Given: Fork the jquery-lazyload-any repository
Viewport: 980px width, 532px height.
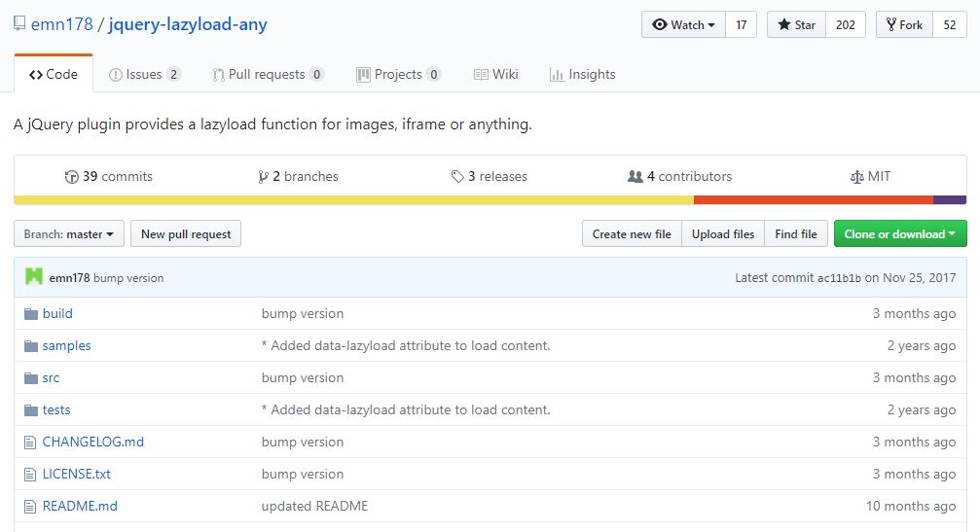Looking at the screenshot, I should point(903,25).
